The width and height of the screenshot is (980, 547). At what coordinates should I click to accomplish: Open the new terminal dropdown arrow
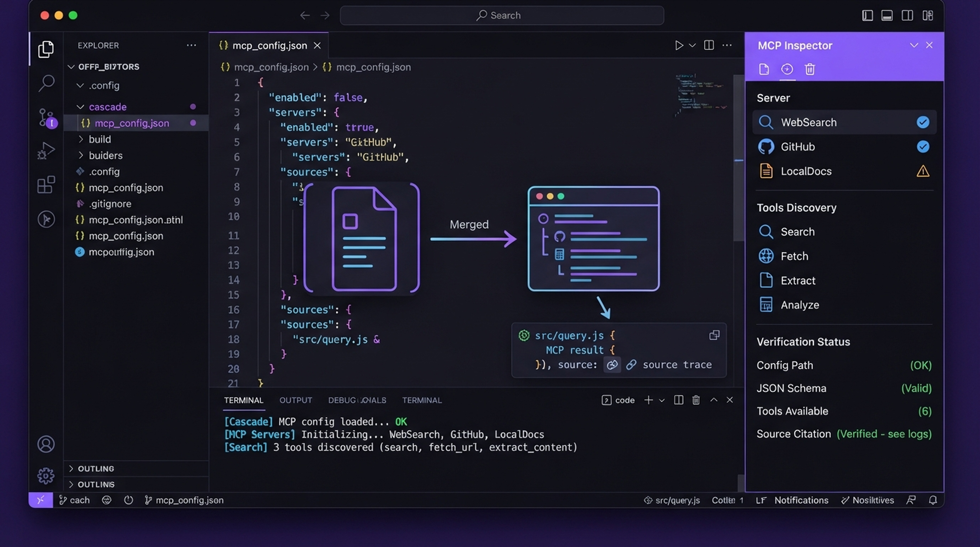point(662,400)
